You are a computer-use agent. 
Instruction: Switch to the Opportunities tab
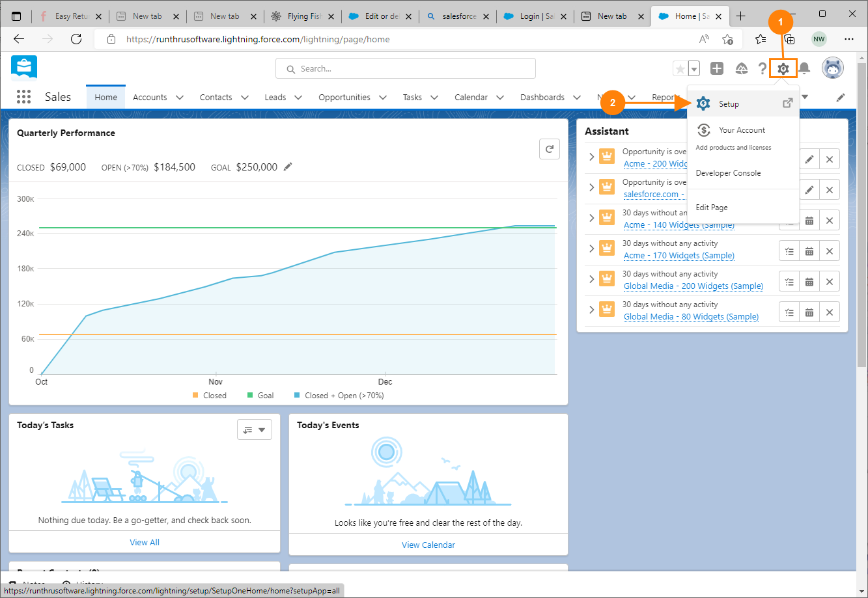[x=344, y=97]
